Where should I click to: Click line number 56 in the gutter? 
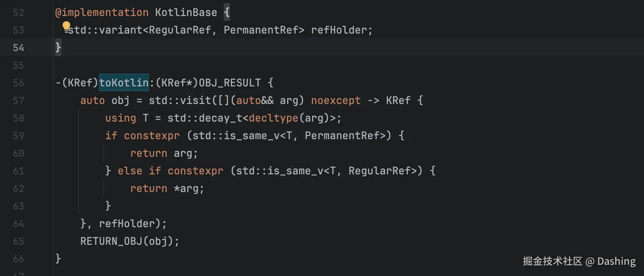(x=18, y=83)
